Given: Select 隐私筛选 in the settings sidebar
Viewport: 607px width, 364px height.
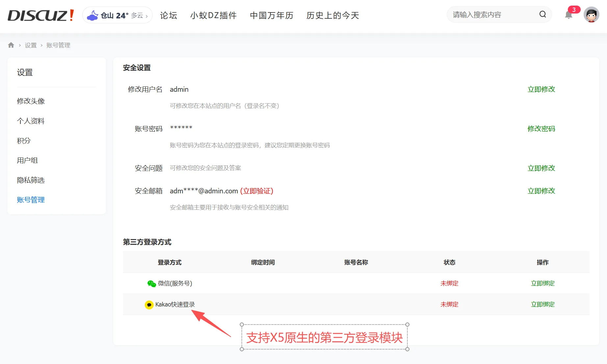Looking at the screenshot, I should tap(31, 180).
